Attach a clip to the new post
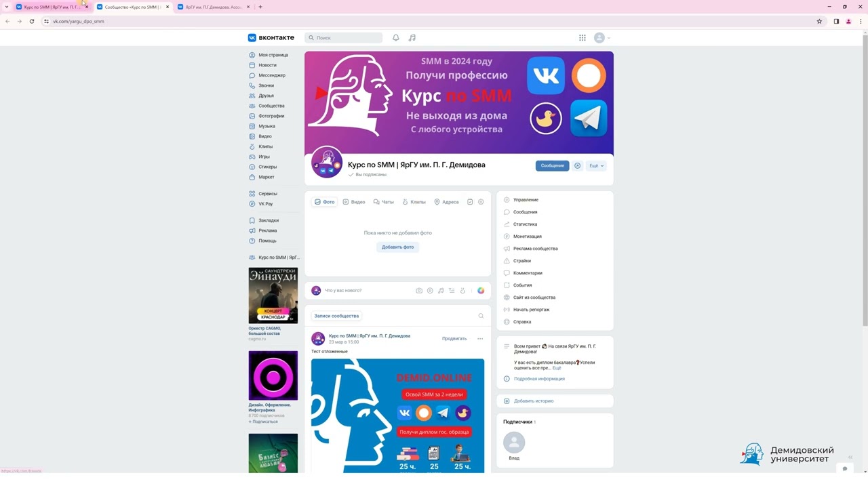The image size is (868, 488). click(x=462, y=291)
